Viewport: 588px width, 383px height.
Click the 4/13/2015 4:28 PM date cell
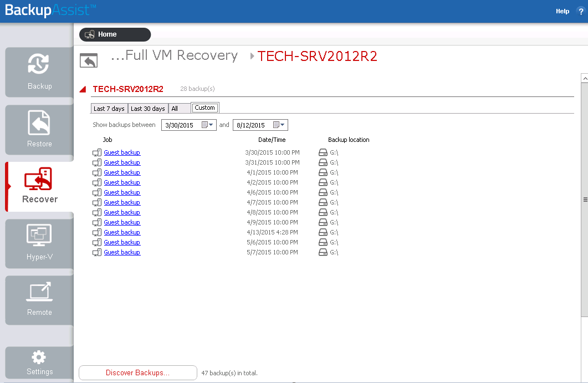click(272, 233)
